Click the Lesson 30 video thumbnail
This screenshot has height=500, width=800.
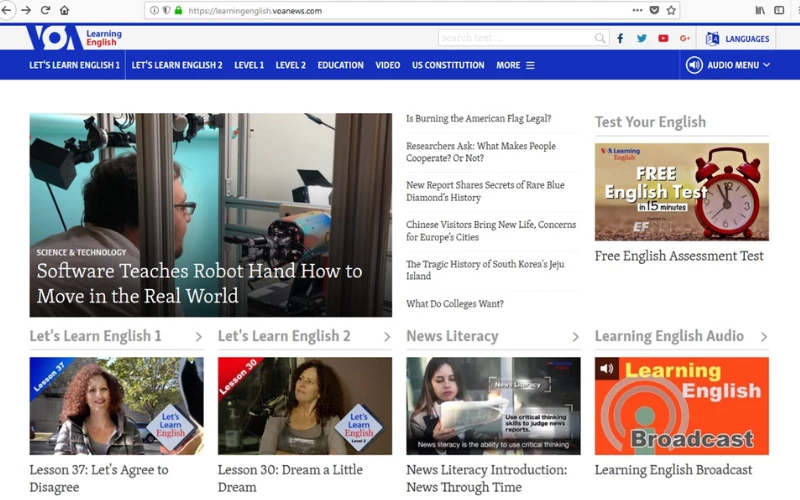click(305, 406)
